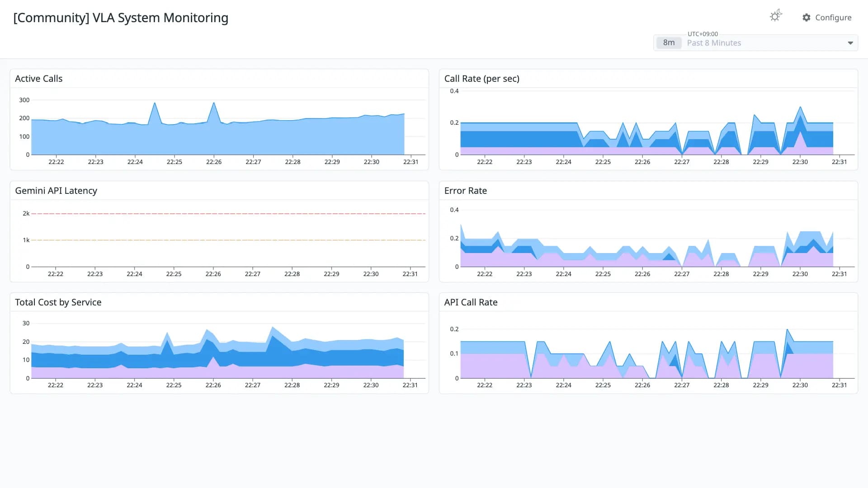Screen dimensions: 868x488
Task: Click the 22:22 tick on Active Calls chart
Action: (x=56, y=162)
